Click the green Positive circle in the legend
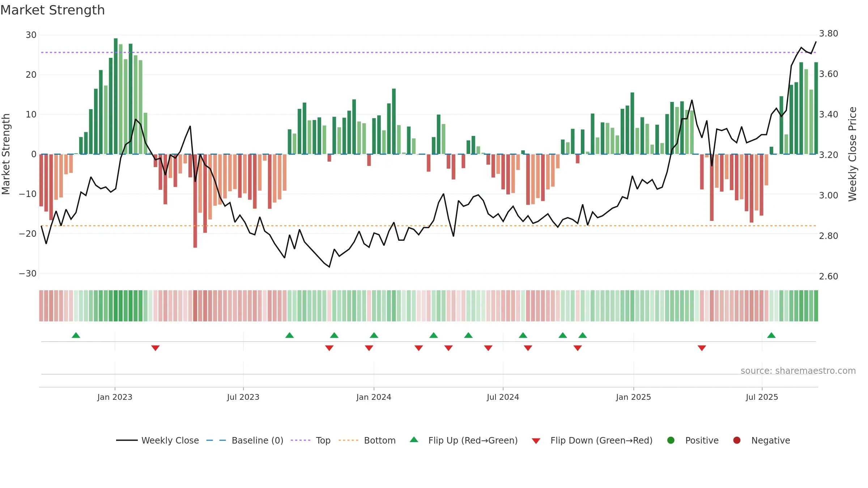The height and width of the screenshot is (488, 868). tap(671, 440)
